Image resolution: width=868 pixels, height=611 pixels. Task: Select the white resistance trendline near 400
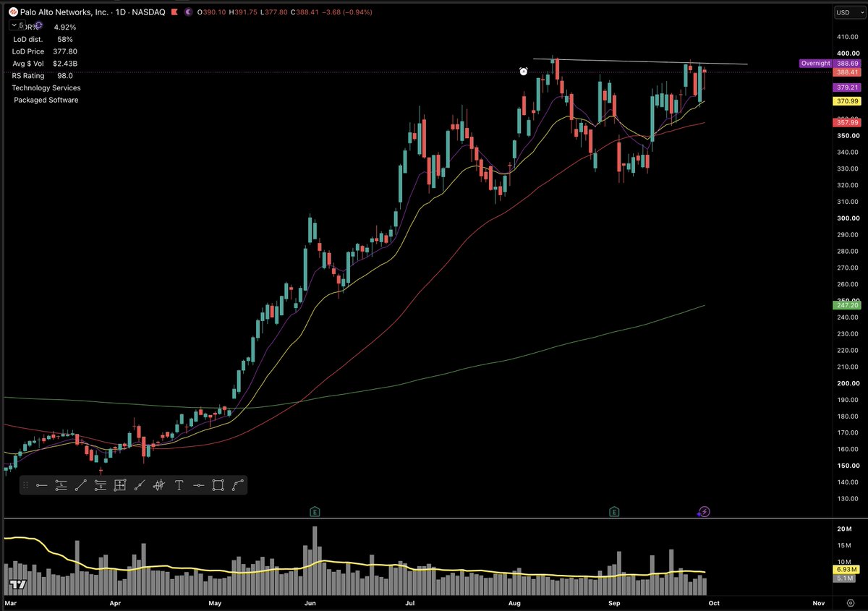click(x=640, y=62)
